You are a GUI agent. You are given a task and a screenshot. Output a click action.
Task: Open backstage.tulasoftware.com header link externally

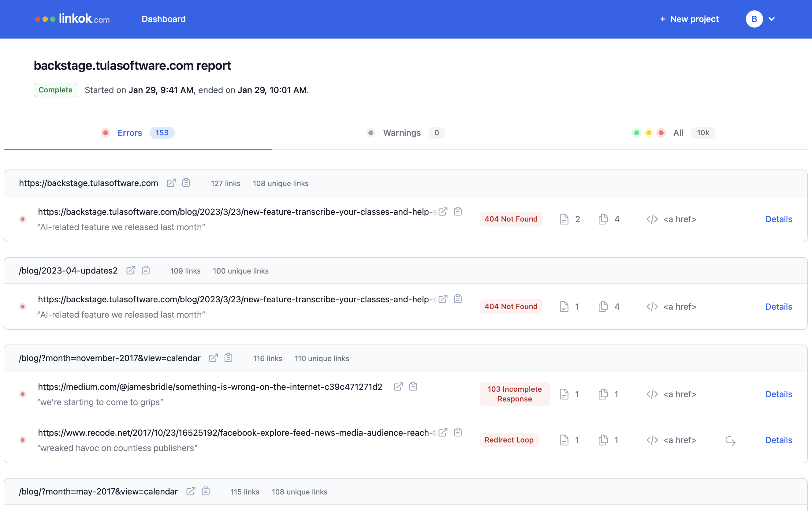(x=171, y=183)
